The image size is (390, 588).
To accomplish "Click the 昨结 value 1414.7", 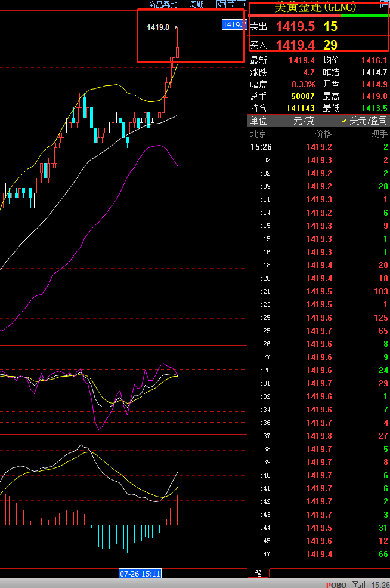I will 374,72.
